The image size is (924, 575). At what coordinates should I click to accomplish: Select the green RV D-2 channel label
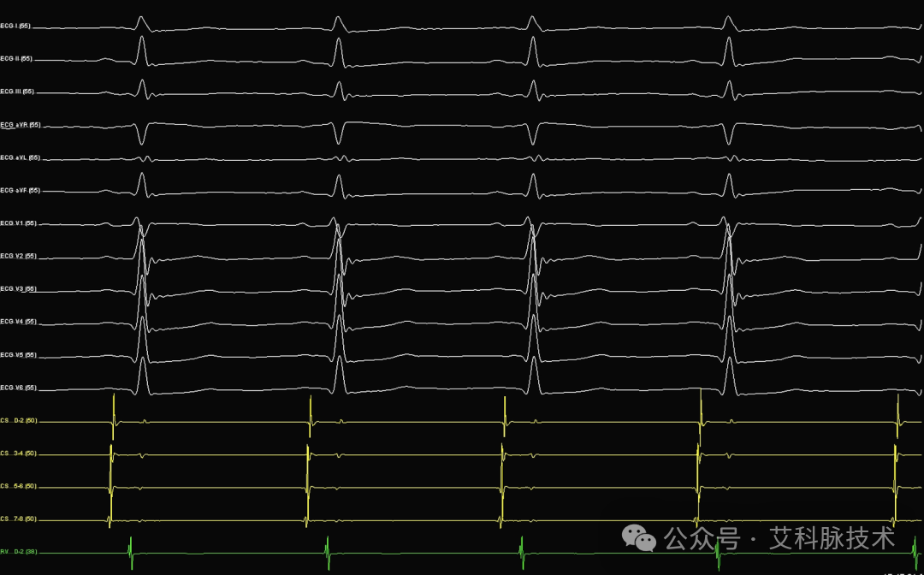coord(19,552)
